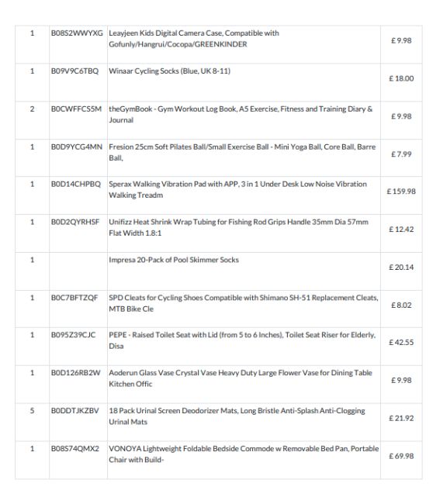The width and height of the screenshot is (433, 504).
Task: Click price £159.98 for the vibration pad
Action: (x=401, y=192)
